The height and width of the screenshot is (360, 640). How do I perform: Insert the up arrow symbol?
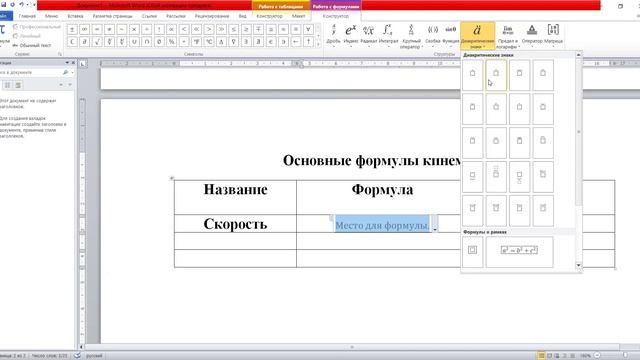(x=309, y=42)
